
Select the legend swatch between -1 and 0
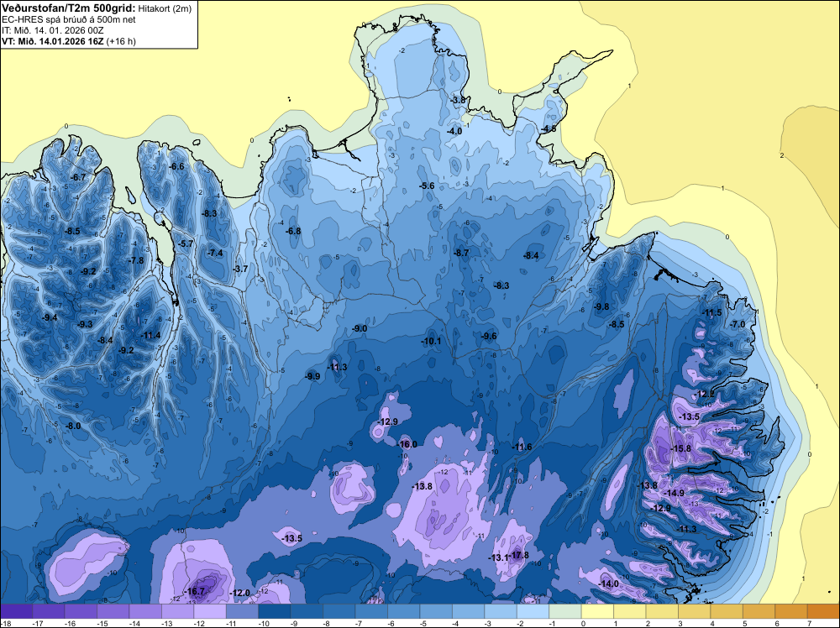coord(565,611)
